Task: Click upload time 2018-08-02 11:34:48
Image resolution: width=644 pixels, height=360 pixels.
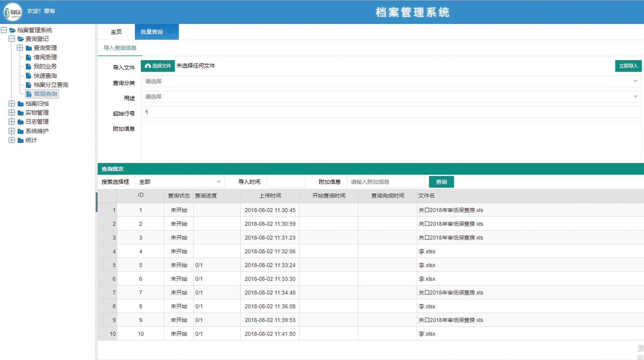Action: pos(270,293)
